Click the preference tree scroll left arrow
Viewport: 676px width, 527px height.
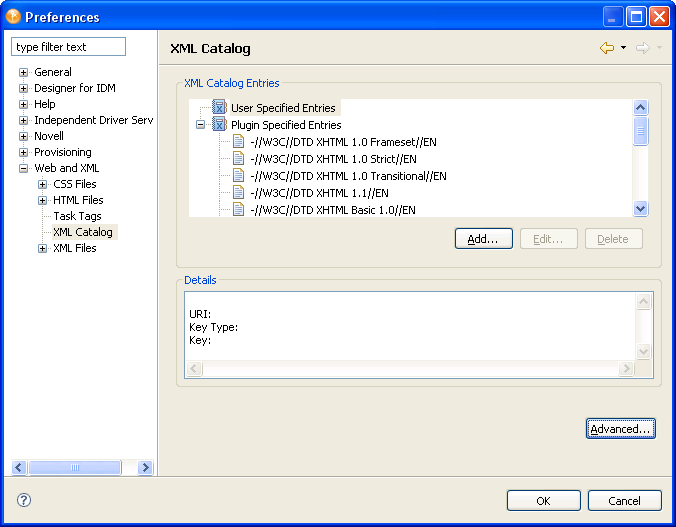pos(19,467)
